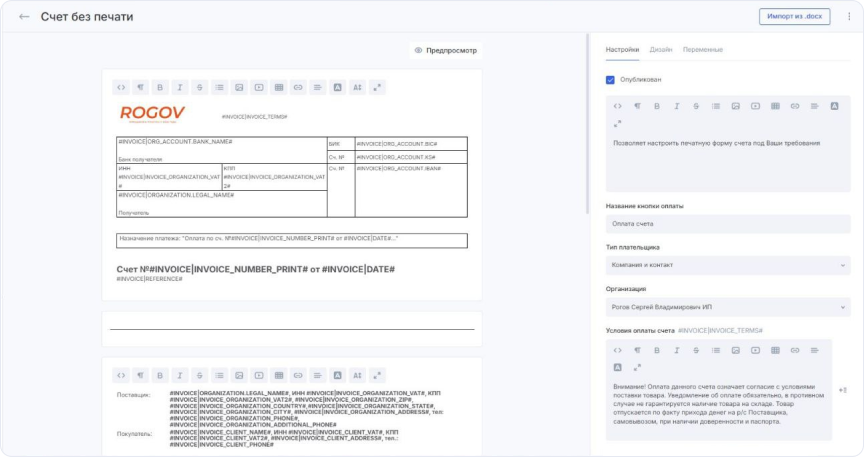Click the Покупатель label in the lower block
The image size is (864, 457).
pos(134,434)
